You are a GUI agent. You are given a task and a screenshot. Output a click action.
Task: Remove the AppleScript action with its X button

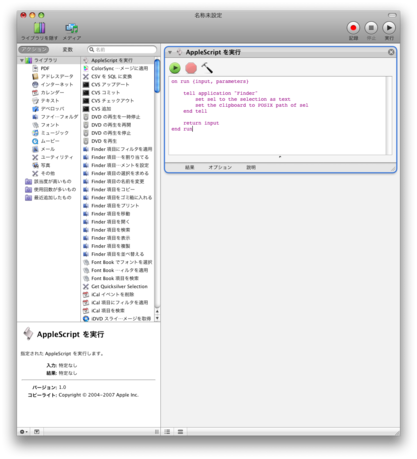[391, 52]
